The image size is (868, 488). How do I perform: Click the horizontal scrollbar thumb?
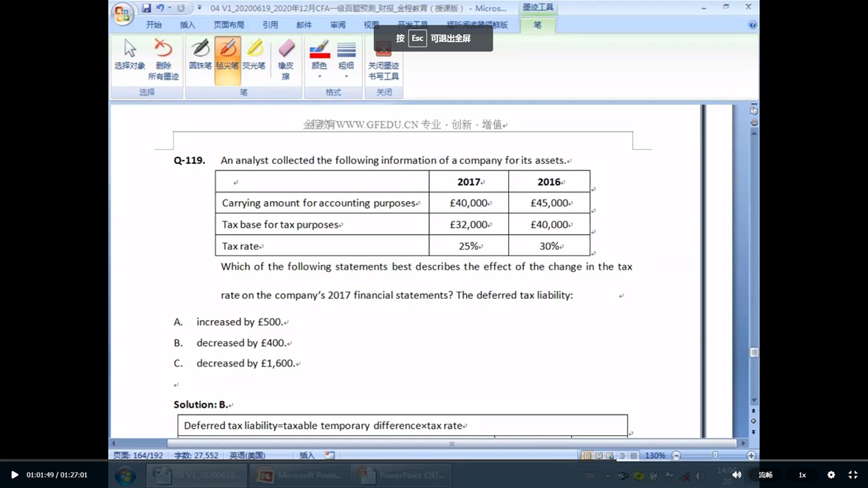(452, 443)
